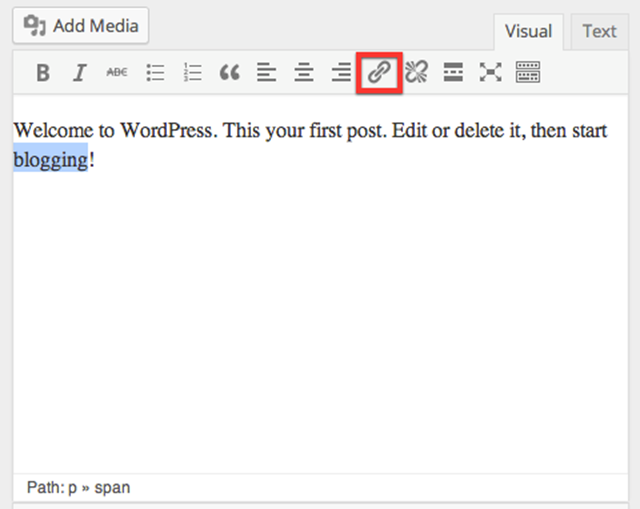Click the Add Media button
Viewport: 640px width, 509px height.
(x=81, y=25)
